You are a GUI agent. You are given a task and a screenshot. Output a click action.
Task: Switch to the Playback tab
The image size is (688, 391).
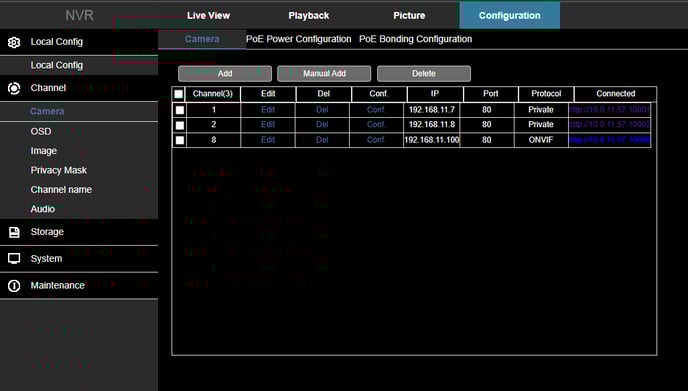[308, 15]
